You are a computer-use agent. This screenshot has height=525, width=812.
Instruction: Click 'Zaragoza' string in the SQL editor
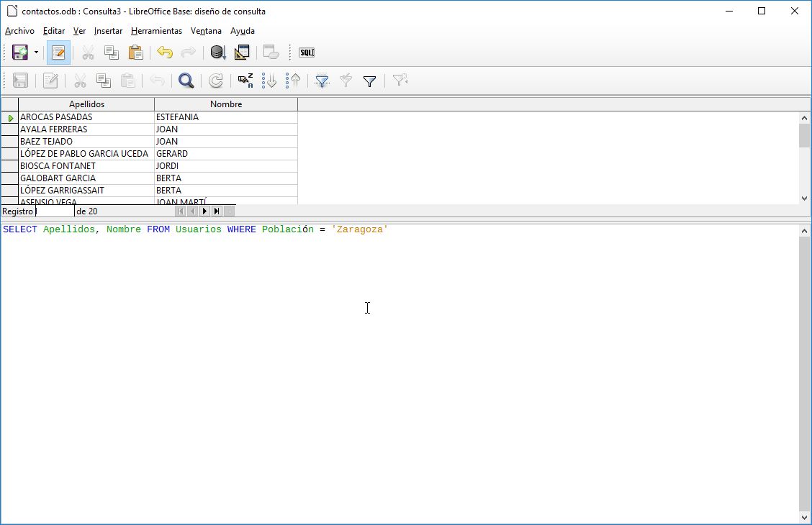click(x=360, y=229)
